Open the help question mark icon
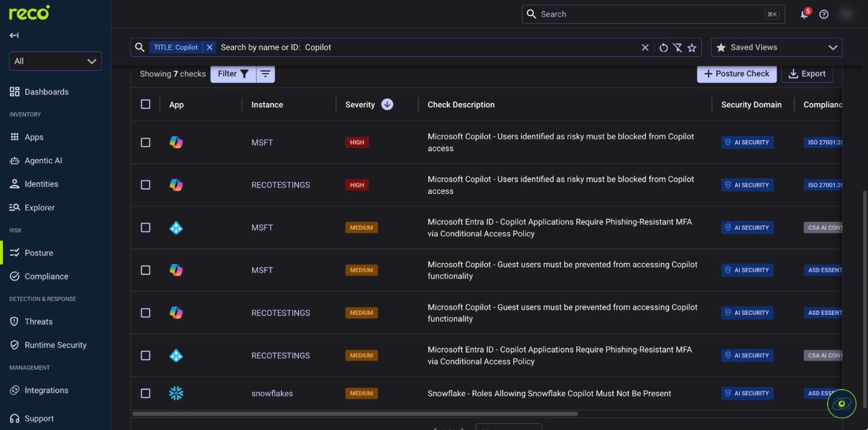Screen dimensions: 868x430 (824, 14)
